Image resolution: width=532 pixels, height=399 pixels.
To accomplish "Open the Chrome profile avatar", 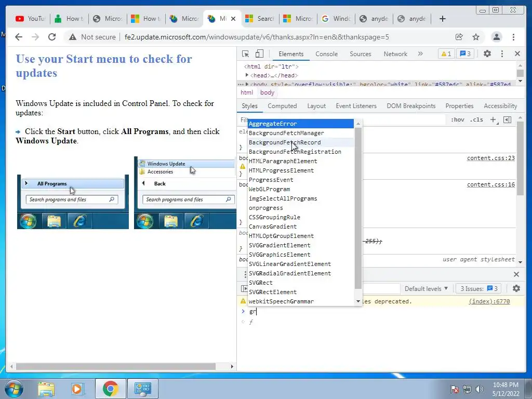I will (x=497, y=37).
